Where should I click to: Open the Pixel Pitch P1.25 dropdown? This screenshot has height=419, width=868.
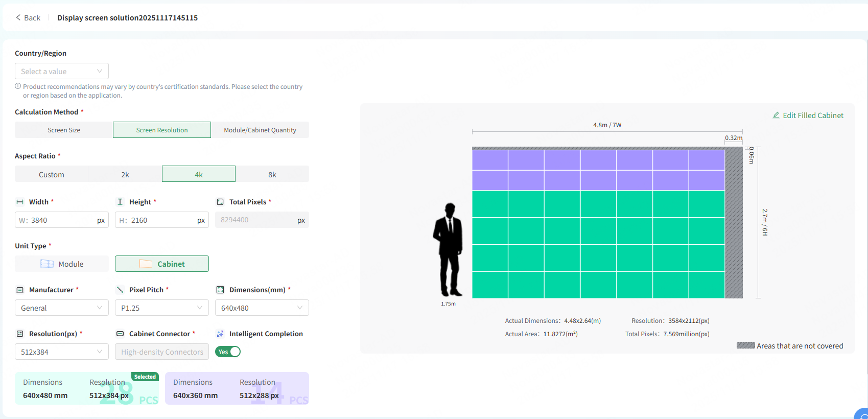click(x=161, y=308)
